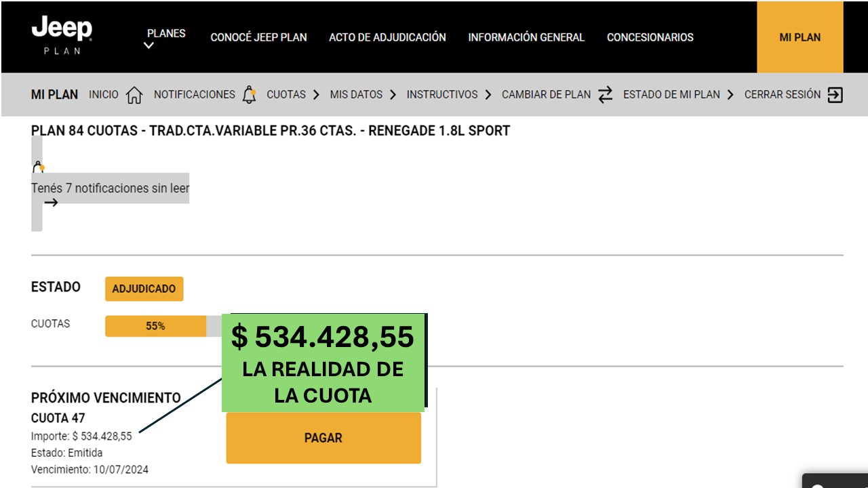Click the arrow below the unread notifications message

point(51,203)
